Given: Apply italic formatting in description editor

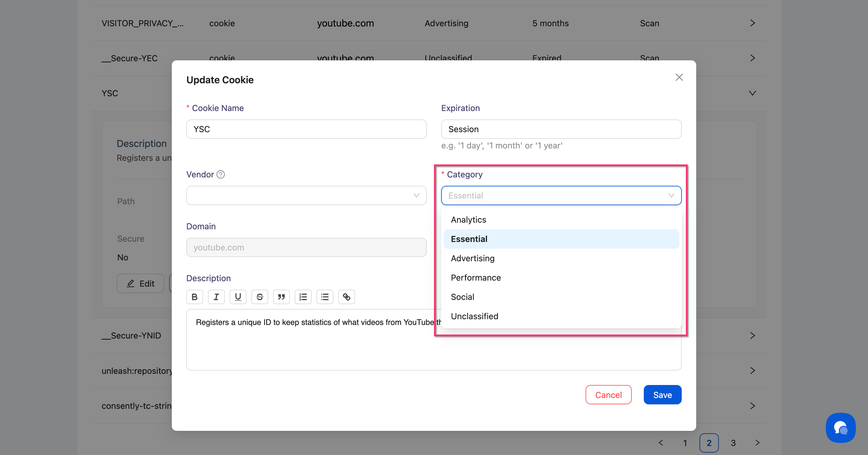Looking at the screenshot, I should click(216, 297).
